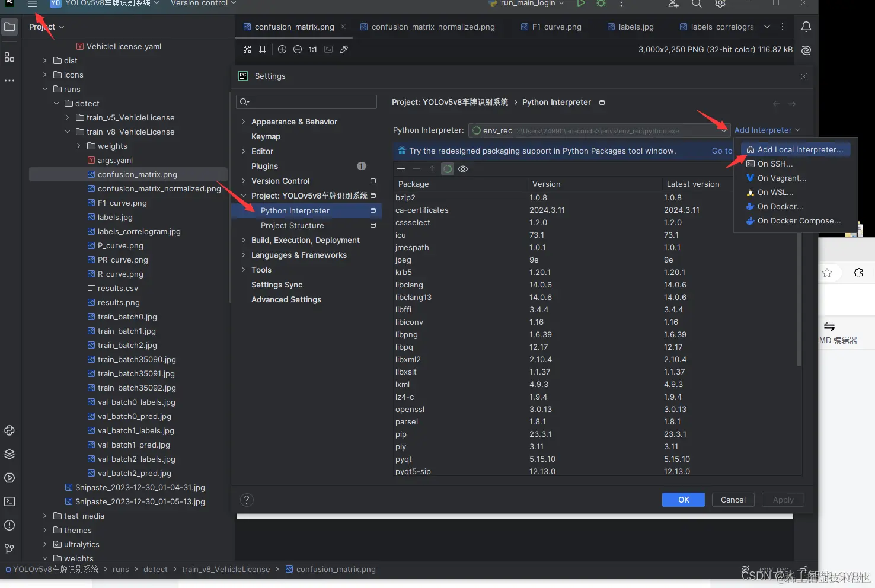The height and width of the screenshot is (588, 875).
Task: Expand Appearance & Behavior settings
Action: (243, 122)
